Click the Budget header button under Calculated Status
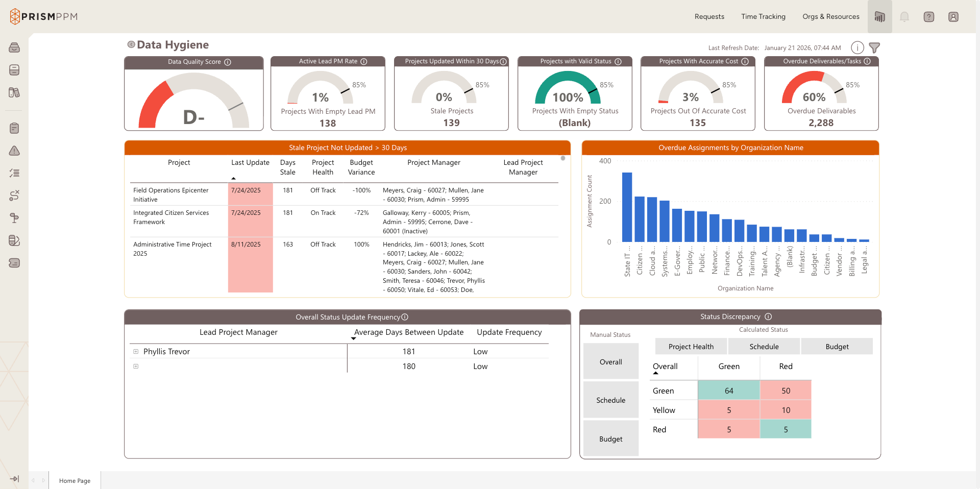The height and width of the screenshot is (489, 980). point(837,346)
